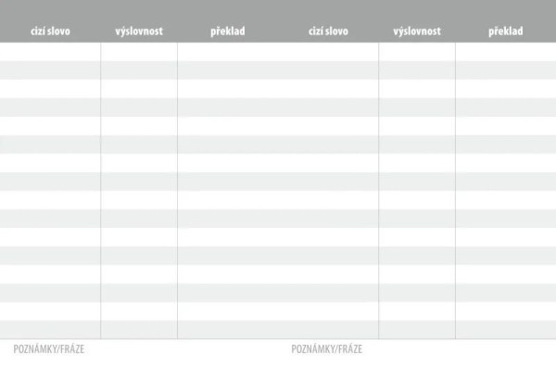
Task: Select first white cell under left 'překlad'
Action: [228, 52]
